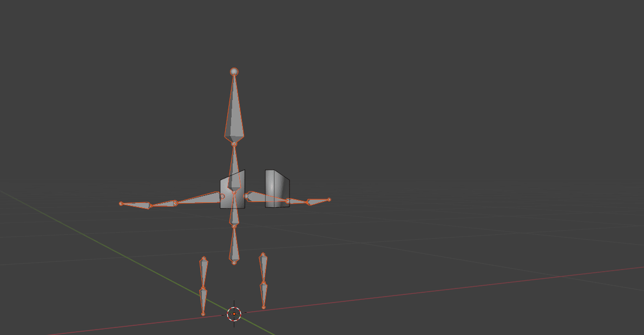Click the bottom joint of the left leg
This screenshot has height=335, width=644.
(203, 313)
